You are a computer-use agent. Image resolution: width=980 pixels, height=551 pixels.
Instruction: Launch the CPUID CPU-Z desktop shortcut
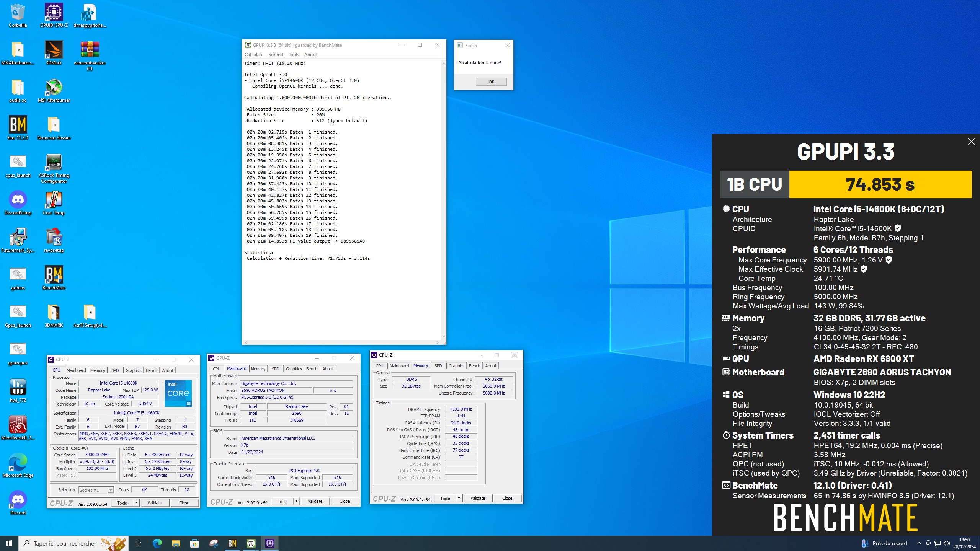tap(54, 15)
